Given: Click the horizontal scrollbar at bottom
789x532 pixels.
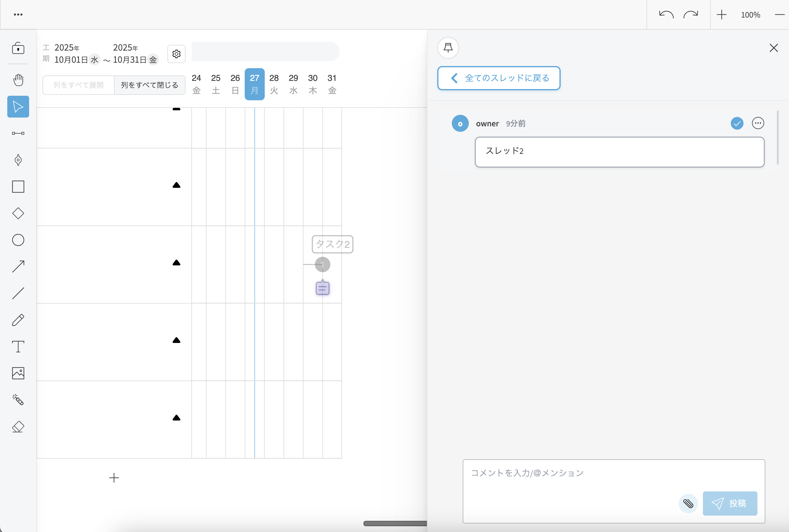Looking at the screenshot, I should tap(394, 524).
